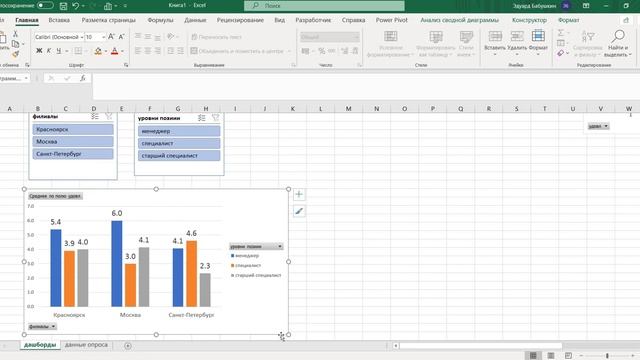Open the fill color dropdown arrow
This screenshot has width=640, height=360.
(105, 51)
